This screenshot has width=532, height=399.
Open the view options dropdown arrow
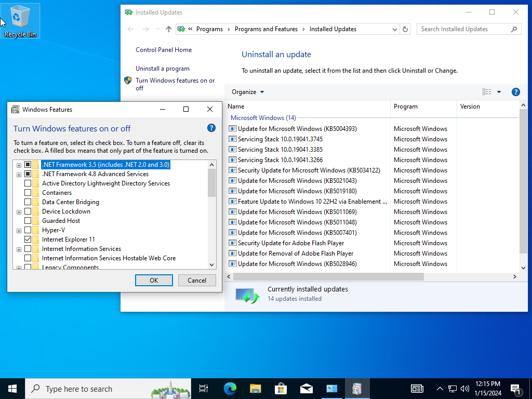[x=499, y=92]
